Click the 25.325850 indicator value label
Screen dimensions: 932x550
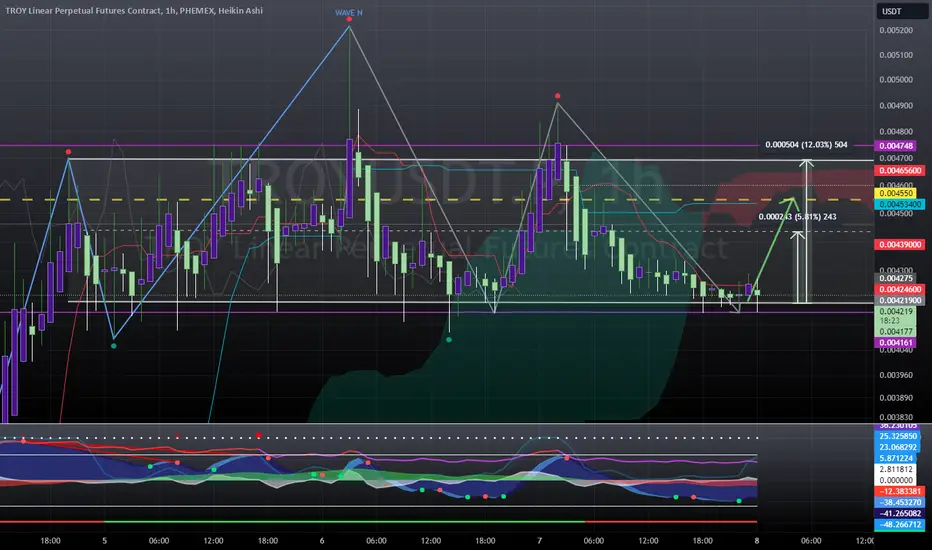tap(899, 436)
